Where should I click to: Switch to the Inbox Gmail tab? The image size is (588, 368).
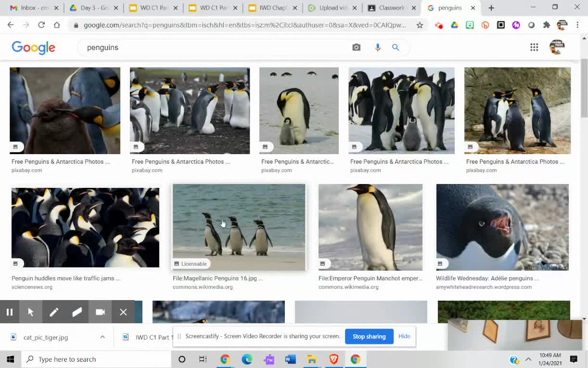(x=34, y=8)
